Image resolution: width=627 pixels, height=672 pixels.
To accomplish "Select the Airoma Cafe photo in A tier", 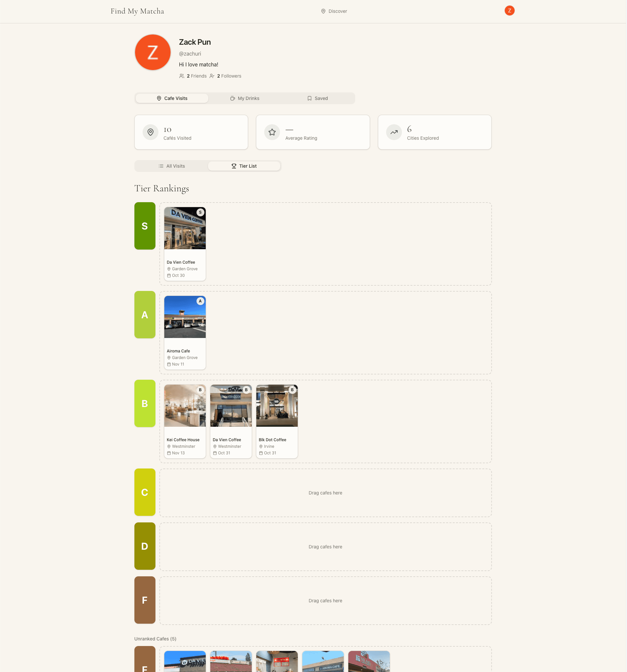I will pos(185,317).
